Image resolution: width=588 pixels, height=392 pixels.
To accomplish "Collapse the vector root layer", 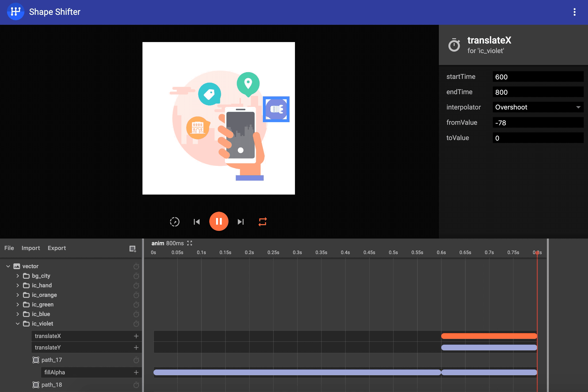I will click(8, 266).
